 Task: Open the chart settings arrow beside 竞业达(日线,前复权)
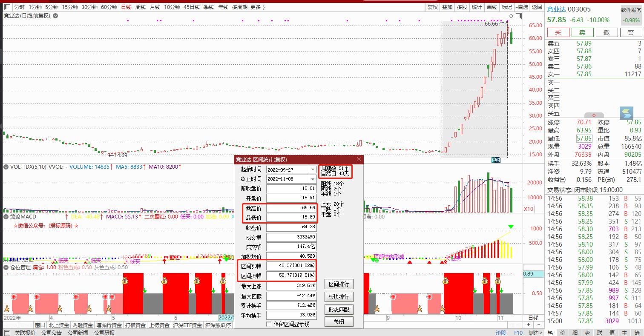[55, 16]
